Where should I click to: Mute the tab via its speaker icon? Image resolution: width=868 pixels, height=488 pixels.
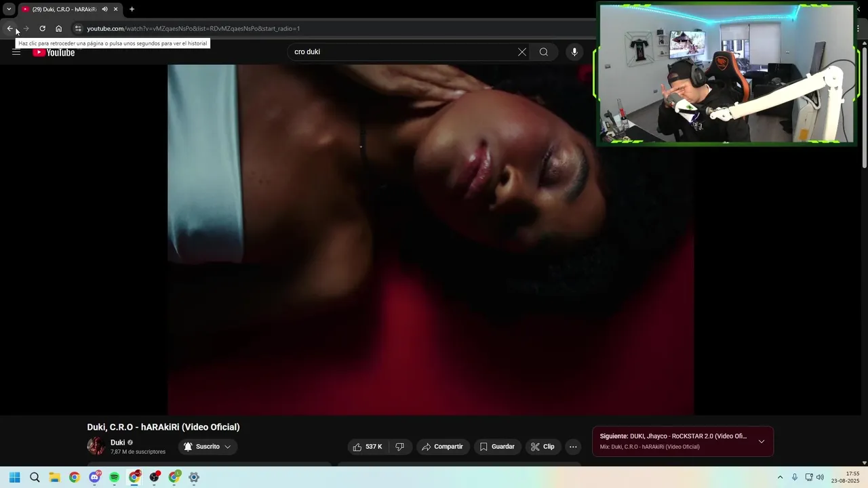104,9
